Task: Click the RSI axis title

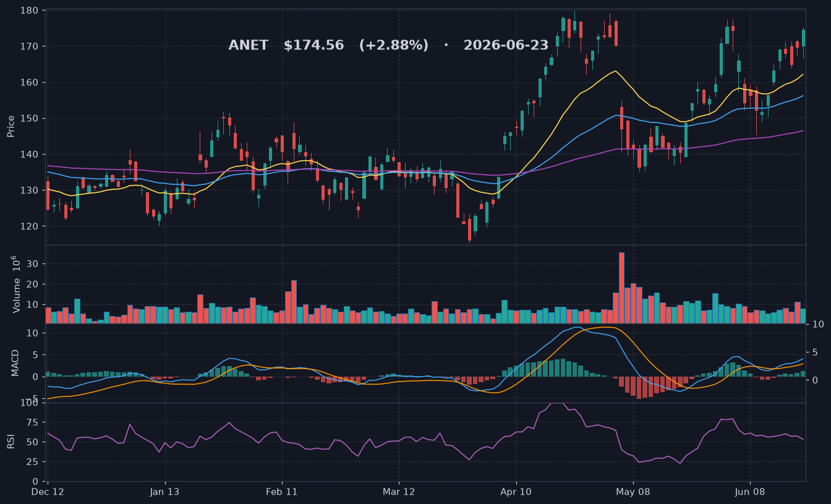Action: [11, 442]
